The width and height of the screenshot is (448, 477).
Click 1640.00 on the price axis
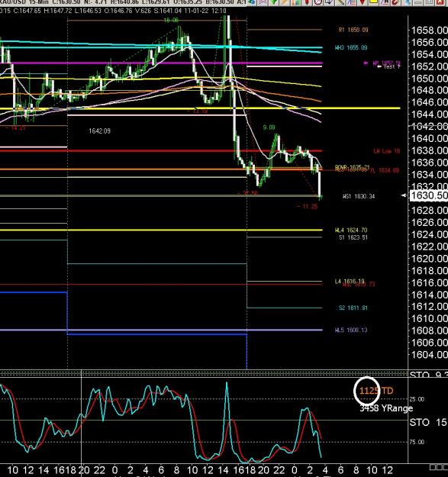click(429, 138)
